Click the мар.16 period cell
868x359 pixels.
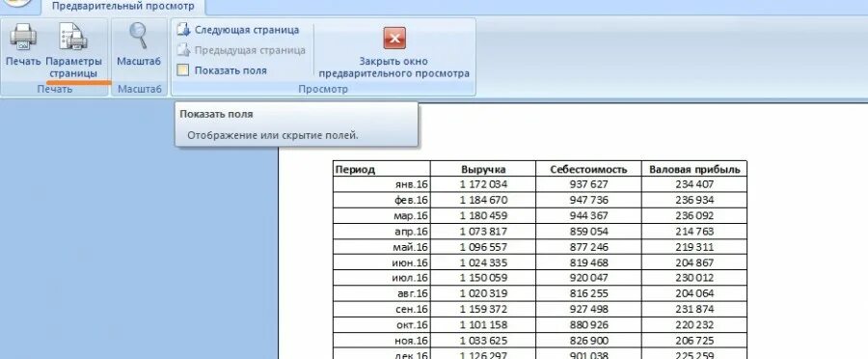pos(381,215)
